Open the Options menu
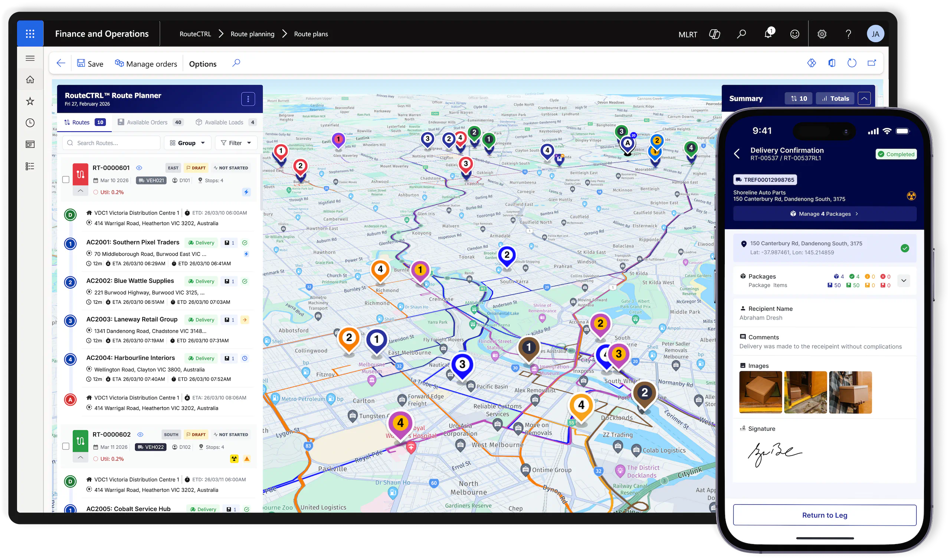This screenshot has width=950, height=560. coord(203,64)
